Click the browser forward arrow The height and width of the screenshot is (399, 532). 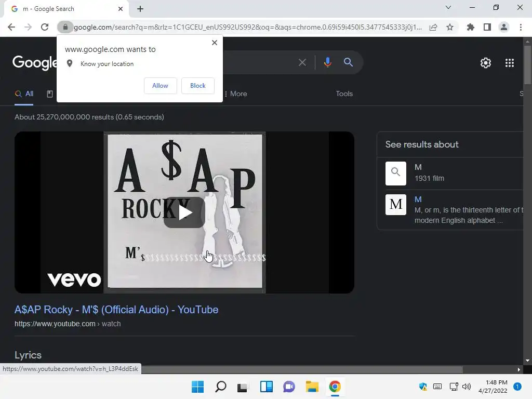click(x=28, y=27)
